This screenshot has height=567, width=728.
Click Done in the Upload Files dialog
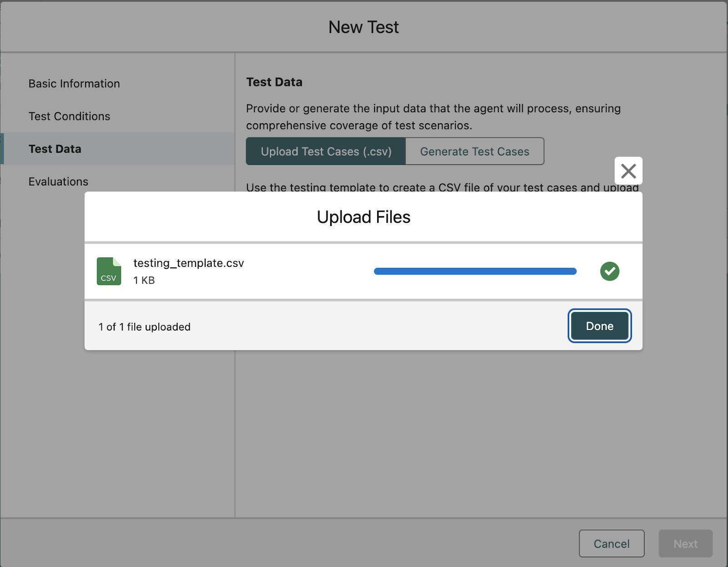599,326
